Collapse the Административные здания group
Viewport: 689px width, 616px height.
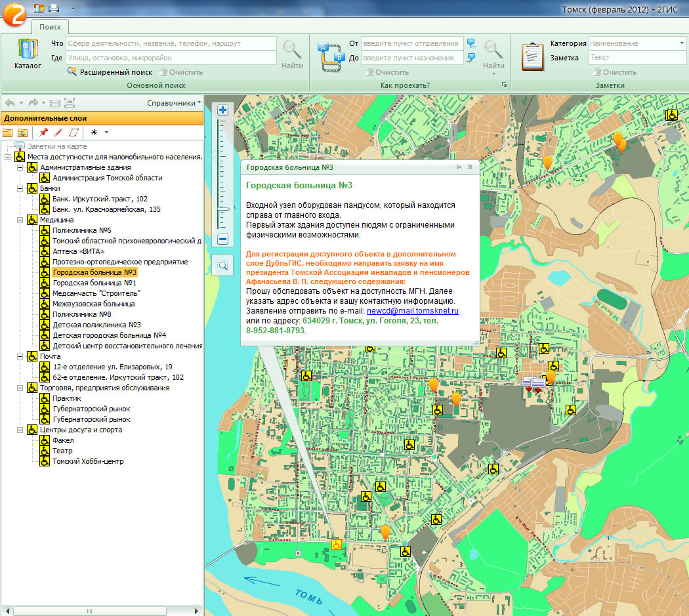coord(20,167)
